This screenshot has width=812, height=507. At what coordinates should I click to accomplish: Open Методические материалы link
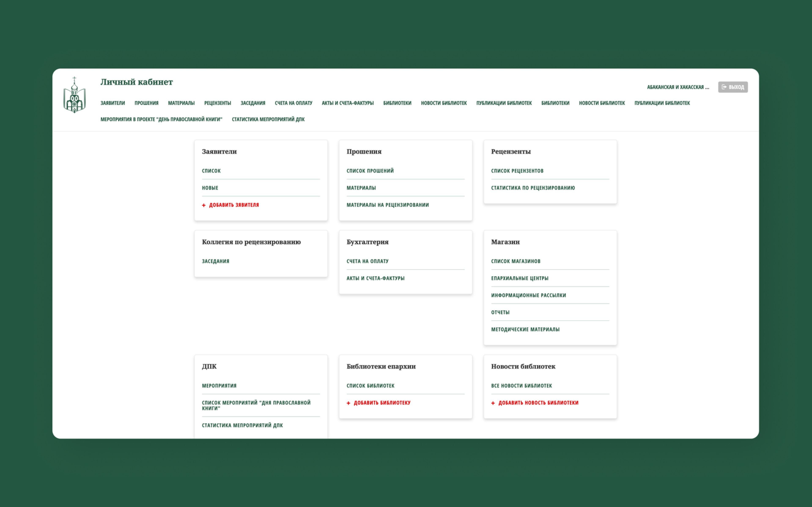coord(525,330)
